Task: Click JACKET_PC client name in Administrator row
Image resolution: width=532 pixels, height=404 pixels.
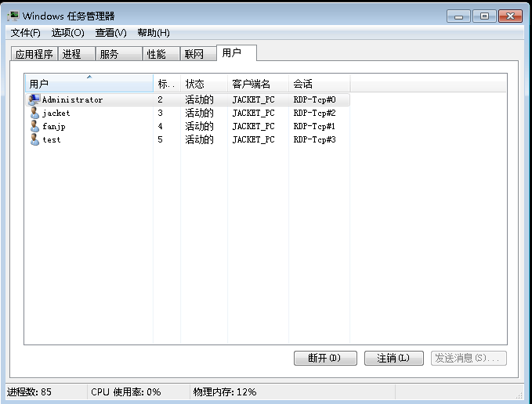Action: pyautogui.click(x=253, y=99)
